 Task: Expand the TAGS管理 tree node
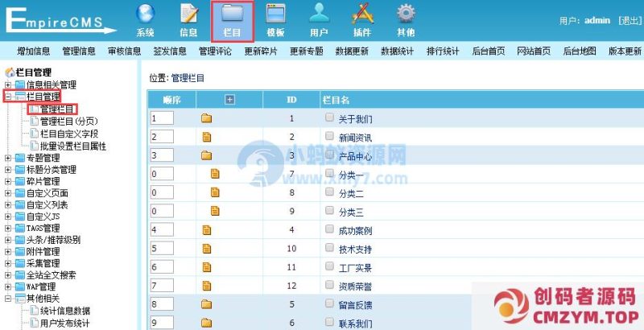point(8,229)
